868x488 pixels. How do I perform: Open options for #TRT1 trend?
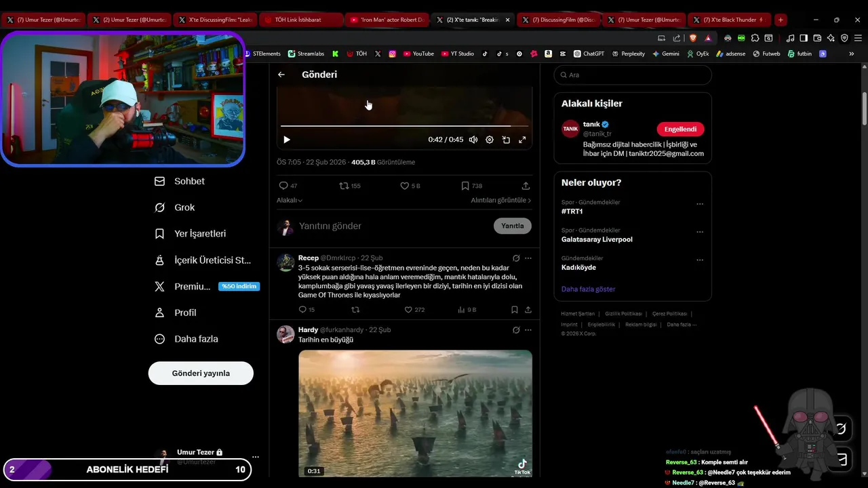pos(700,204)
